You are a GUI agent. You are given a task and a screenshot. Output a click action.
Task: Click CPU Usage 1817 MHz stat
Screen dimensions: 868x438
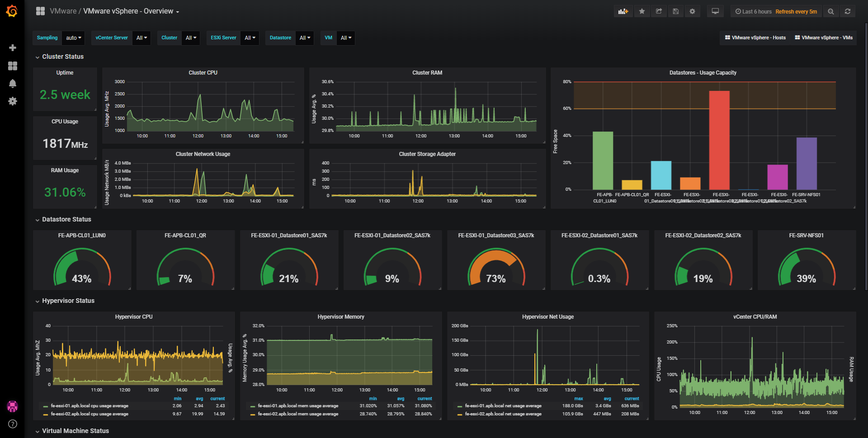65,144
